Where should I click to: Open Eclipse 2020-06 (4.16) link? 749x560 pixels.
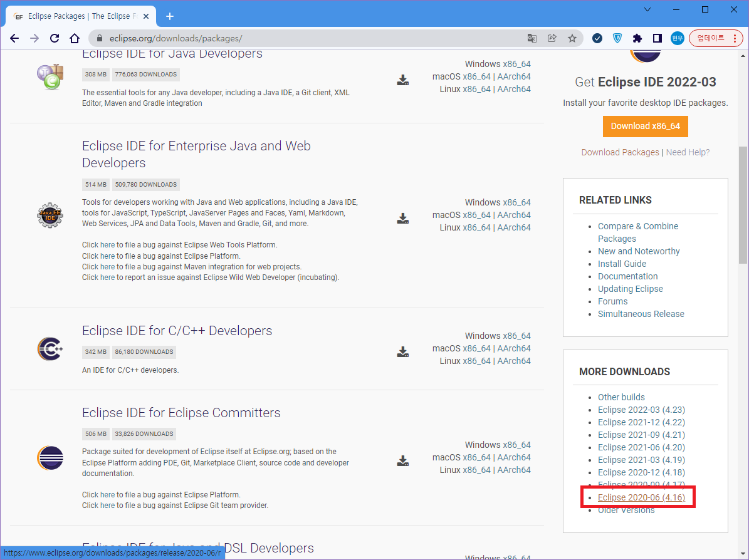pos(642,497)
